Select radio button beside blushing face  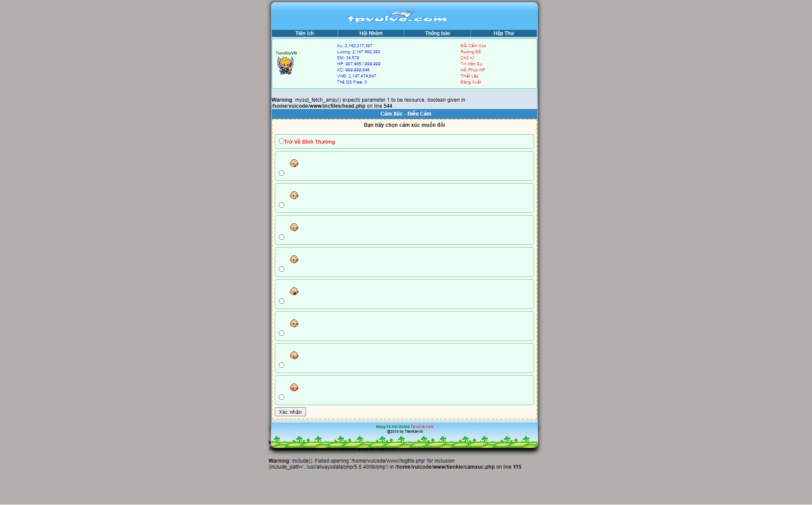pos(281,397)
